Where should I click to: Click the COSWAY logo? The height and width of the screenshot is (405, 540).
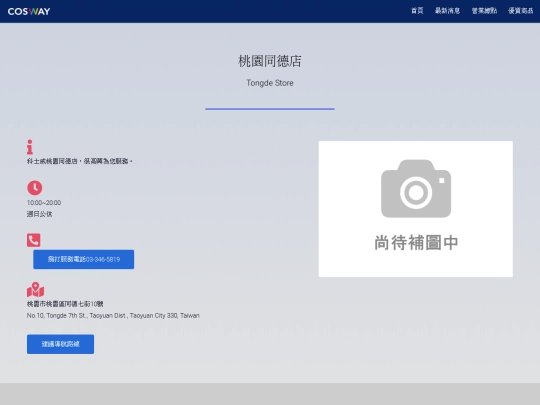tap(29, 11)
